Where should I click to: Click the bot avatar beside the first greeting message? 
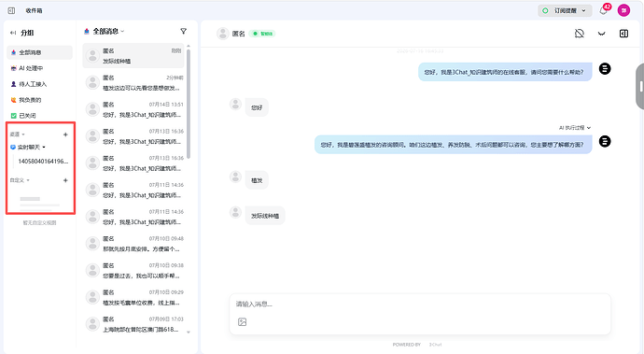(605, 69)
